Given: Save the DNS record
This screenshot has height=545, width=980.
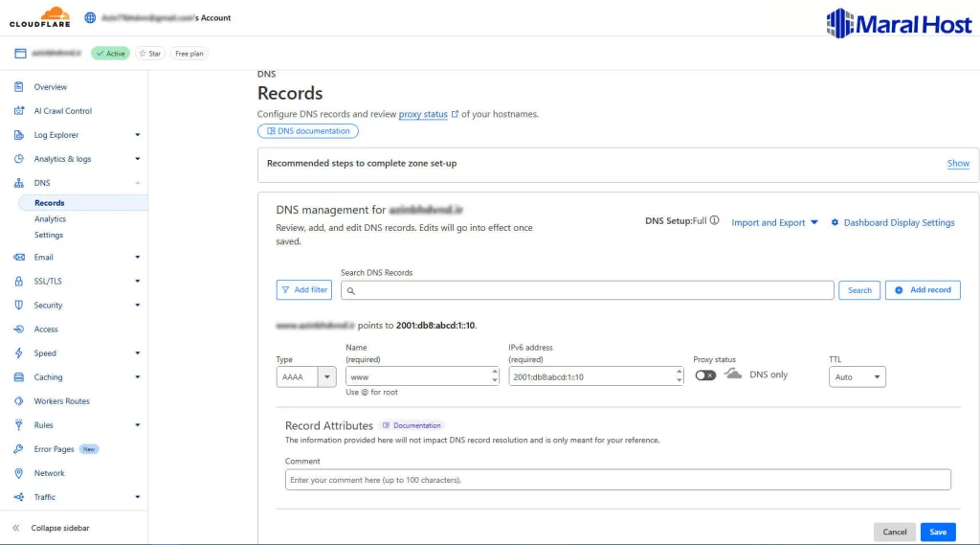Looking at the screenshot, I should point(938,532).
